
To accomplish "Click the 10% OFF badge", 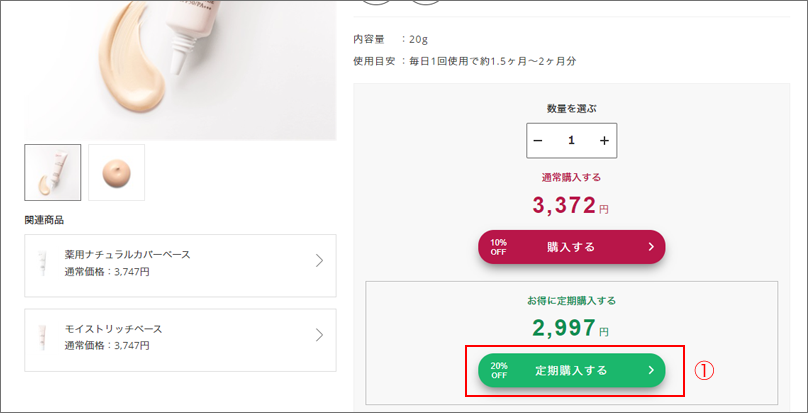I will coord(498,246).
